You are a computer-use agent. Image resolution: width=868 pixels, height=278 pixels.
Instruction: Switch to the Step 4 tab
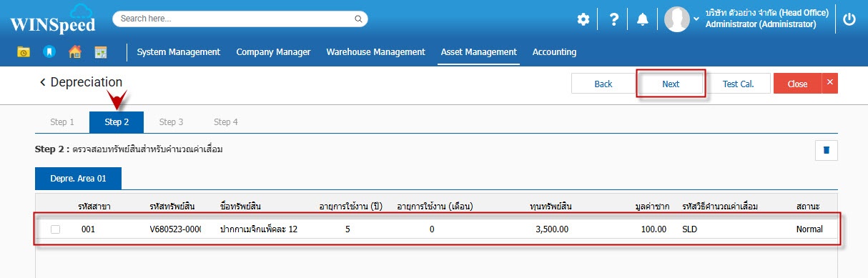click(x=226, y=122)
